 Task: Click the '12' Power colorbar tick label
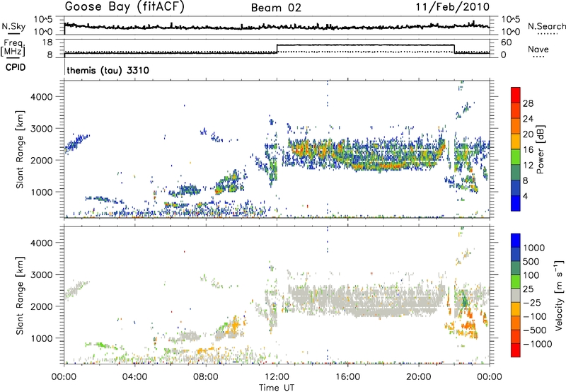[528, 165]
